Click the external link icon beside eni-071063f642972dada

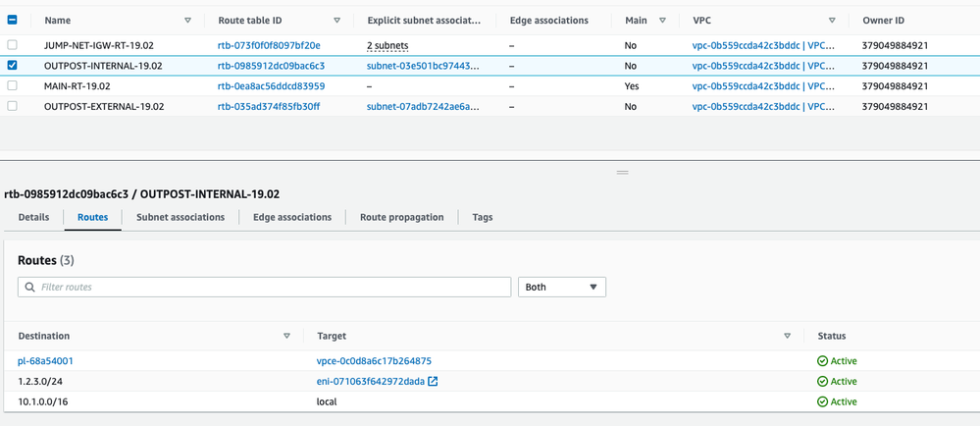(x=433, y=382)
